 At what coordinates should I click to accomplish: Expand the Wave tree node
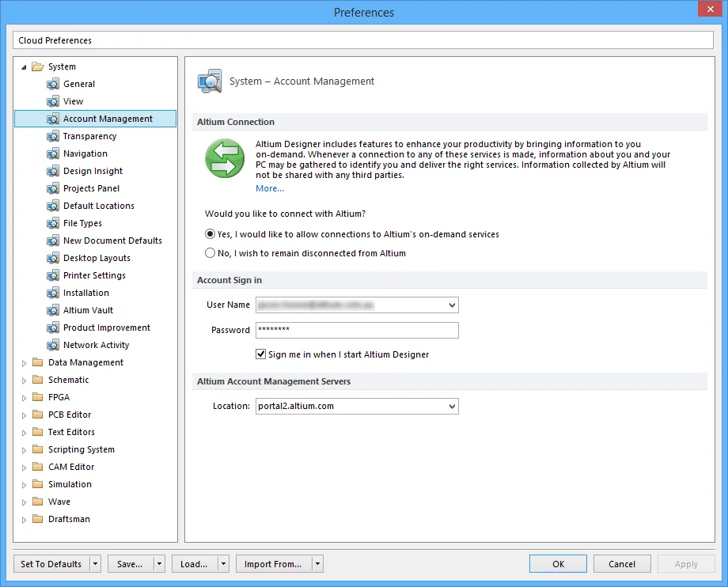[25, 502]
